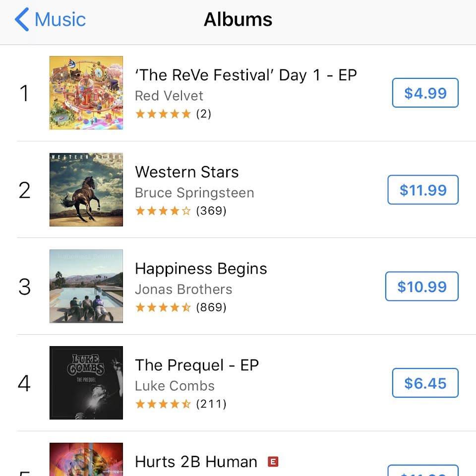Viewport: 476px width, 476px height.
Task: Open the Happiness Begins pool cover art
Action: 86,286
